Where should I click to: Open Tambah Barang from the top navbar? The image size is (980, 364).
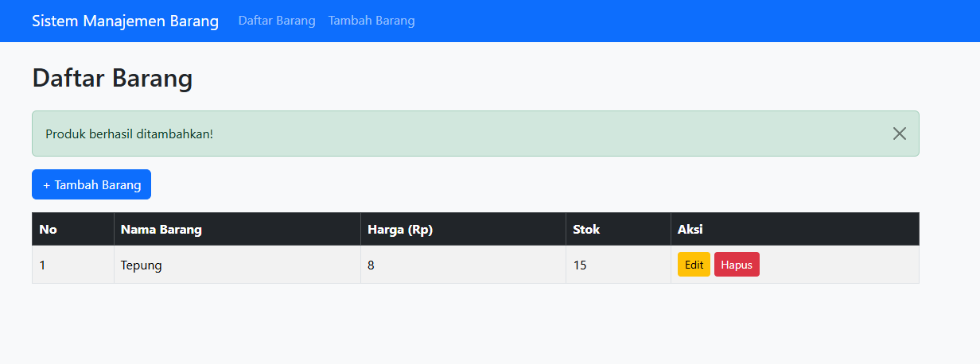click(371, 21)
